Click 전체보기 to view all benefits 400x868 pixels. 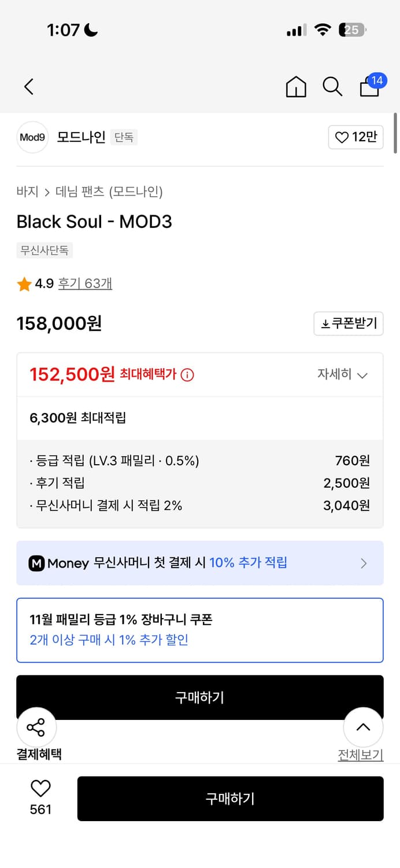click(361, 755)
